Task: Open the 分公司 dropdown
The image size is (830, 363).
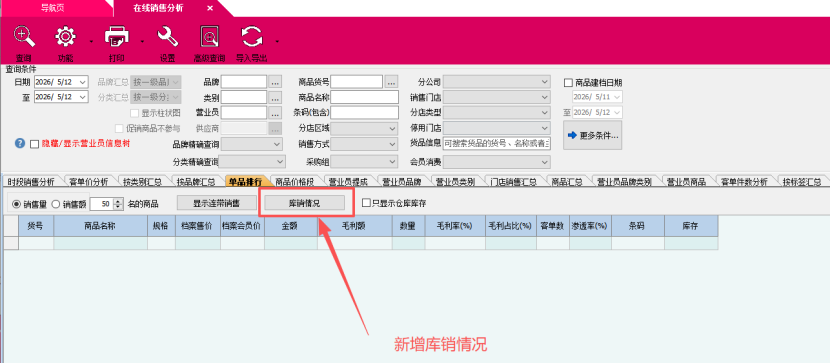Action: [x=545, y=82]
